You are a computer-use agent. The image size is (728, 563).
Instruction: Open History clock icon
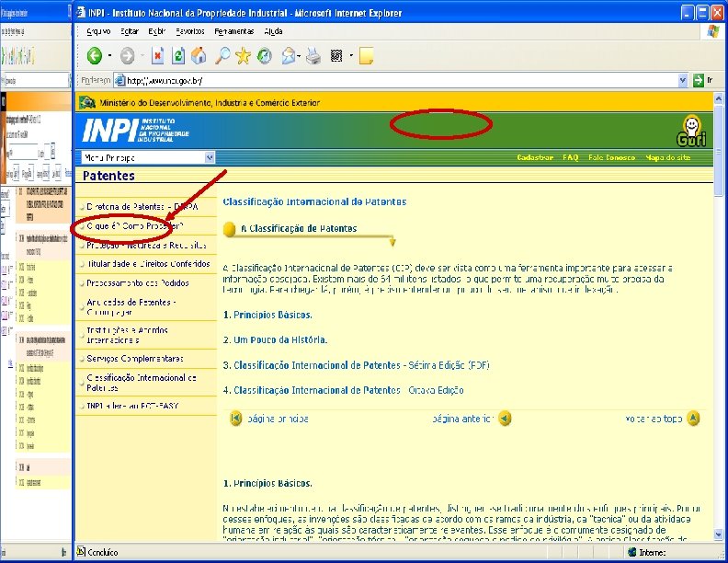(x=264, y=56)
